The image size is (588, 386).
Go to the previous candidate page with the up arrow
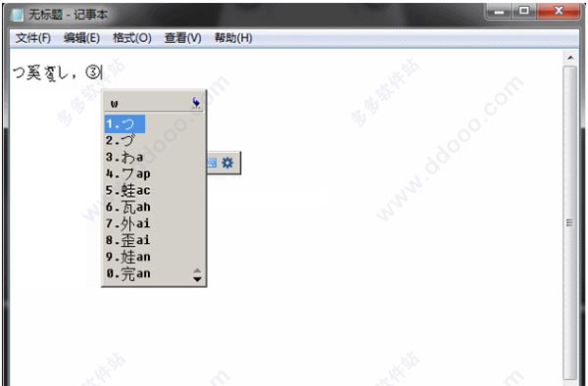click(197, 270)
